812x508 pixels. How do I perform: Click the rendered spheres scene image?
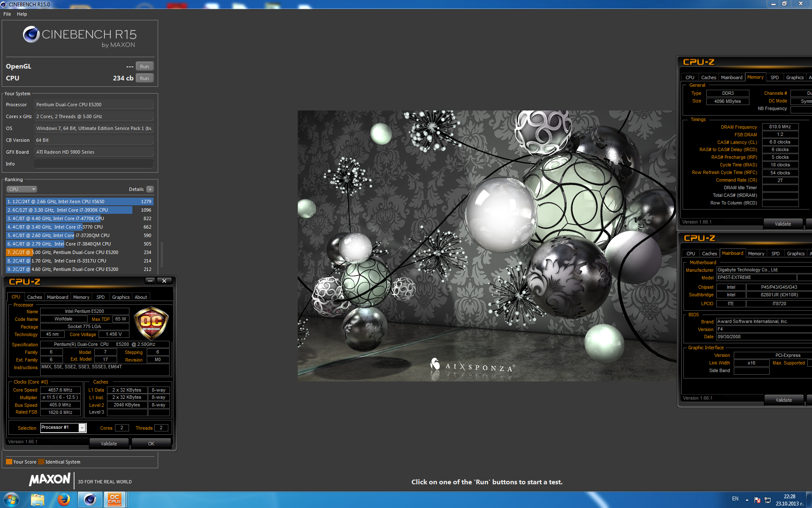coord(487,246)
